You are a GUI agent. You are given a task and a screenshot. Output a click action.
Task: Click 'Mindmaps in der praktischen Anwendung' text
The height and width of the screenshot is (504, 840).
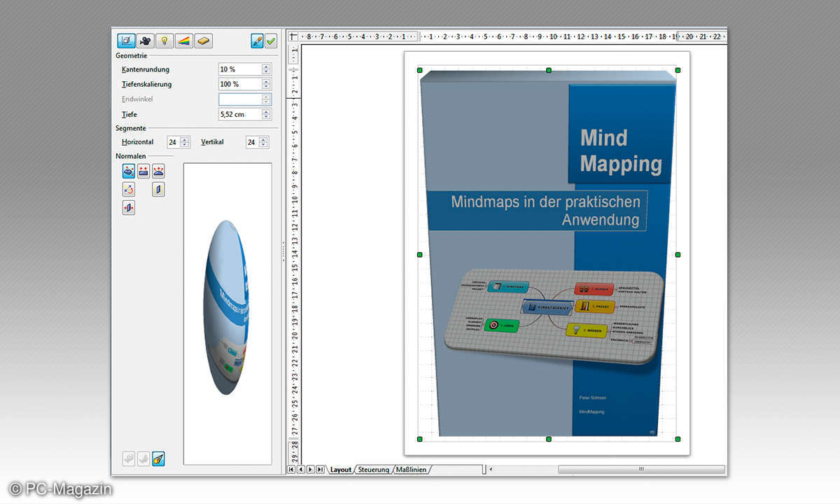(545, 211)
